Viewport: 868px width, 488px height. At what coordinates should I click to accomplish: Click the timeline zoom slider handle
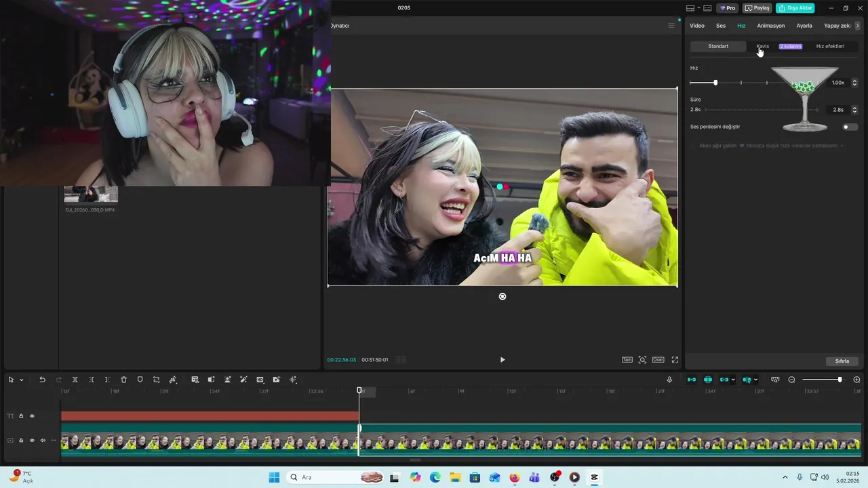(x=840, y=380)
